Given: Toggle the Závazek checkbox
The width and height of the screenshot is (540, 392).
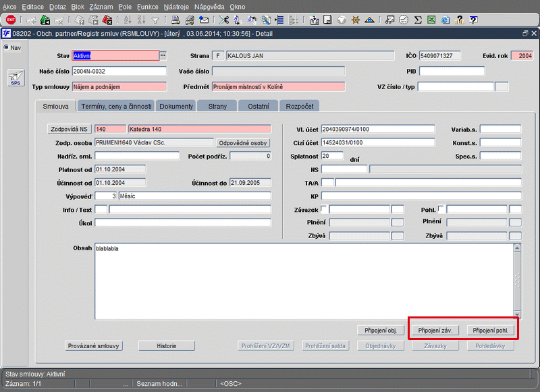Looking at the screenshot, I should click(x=324, y=208).
